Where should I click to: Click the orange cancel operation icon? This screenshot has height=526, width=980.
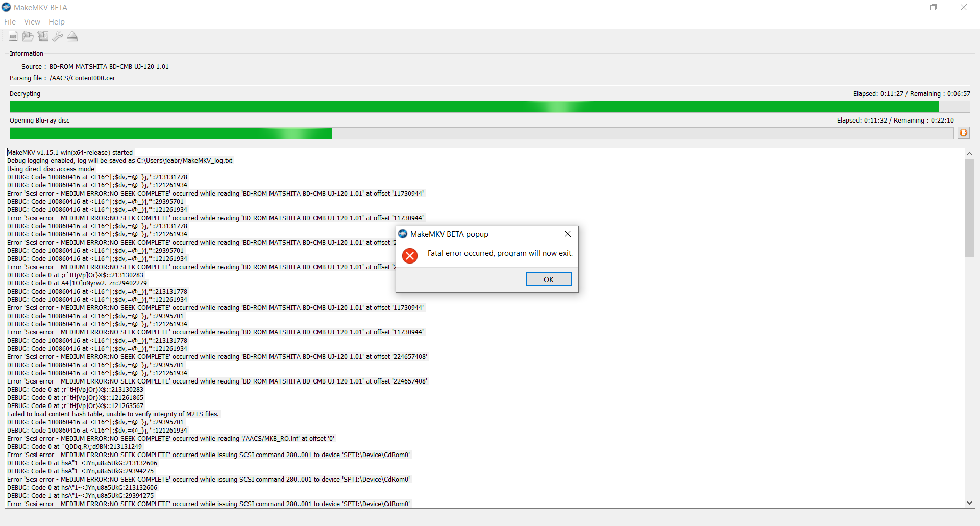(x=964, y=133)
